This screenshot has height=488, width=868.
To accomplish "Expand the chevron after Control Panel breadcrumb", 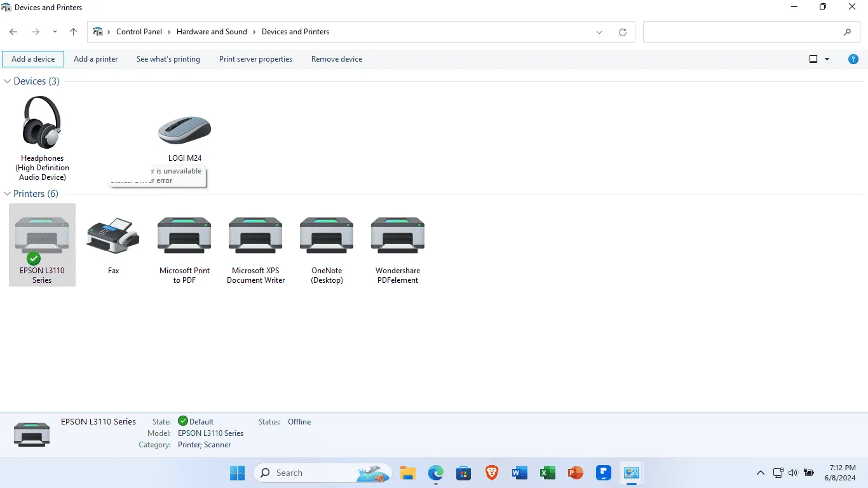I will click(x=169, y=32).
